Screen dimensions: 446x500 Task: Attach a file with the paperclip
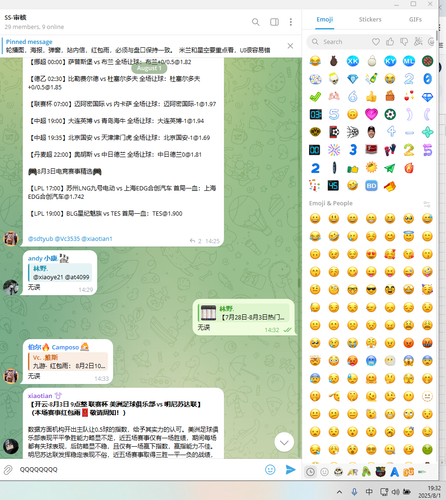click(x=8, y=470)
